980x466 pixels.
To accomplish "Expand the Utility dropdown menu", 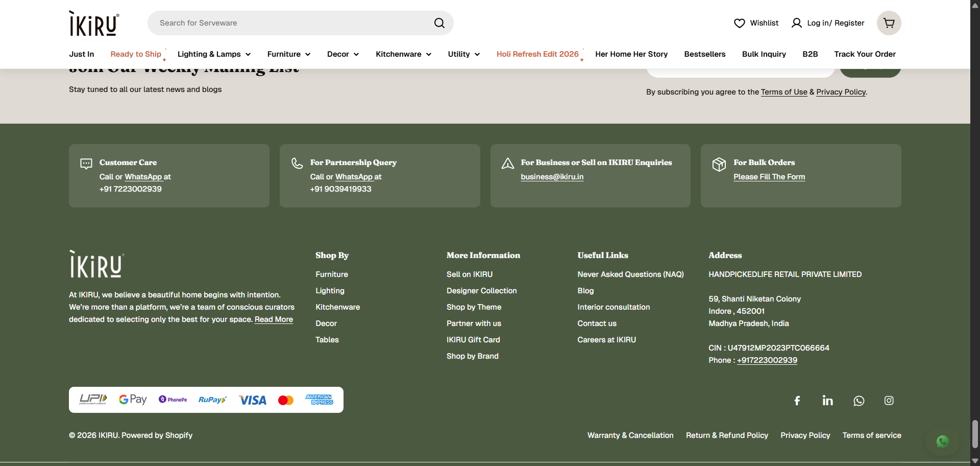I will [463, 54].
